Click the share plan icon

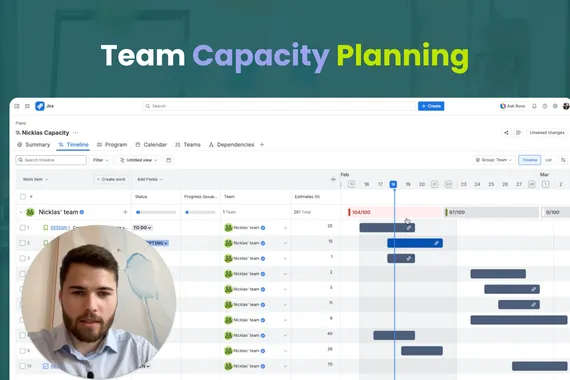[x=506, y=133]
